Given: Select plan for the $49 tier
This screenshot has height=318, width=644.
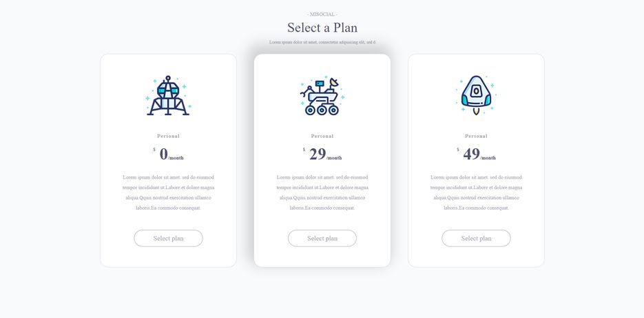Looking at the screenshot, I should coord(476,238).
